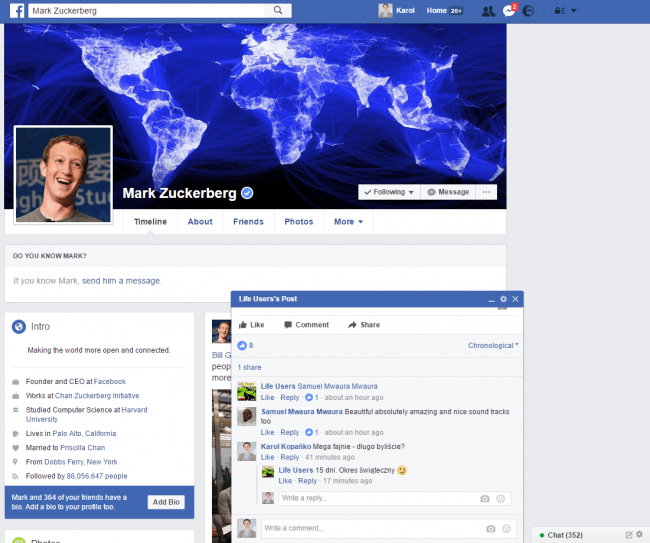The width and height of the screenshot is (650, 543).
Task: Click Karol's profile avatar in top bar
Action: click(385, 11)
